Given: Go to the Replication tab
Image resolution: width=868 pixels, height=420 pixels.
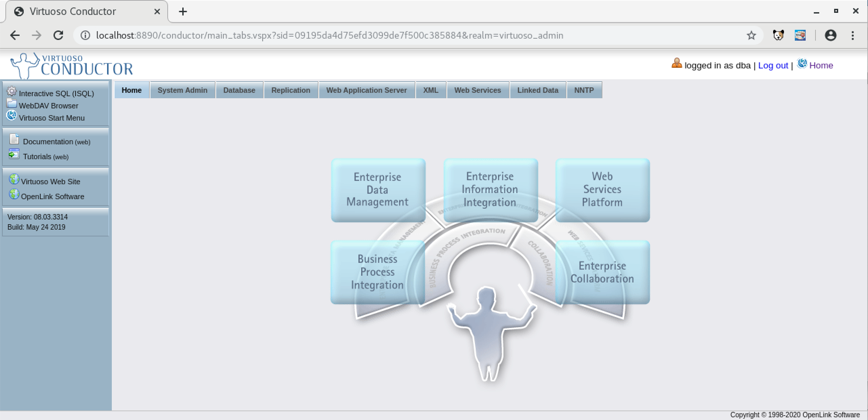Looking at the screenshot, I should click(x=291, y=90).
